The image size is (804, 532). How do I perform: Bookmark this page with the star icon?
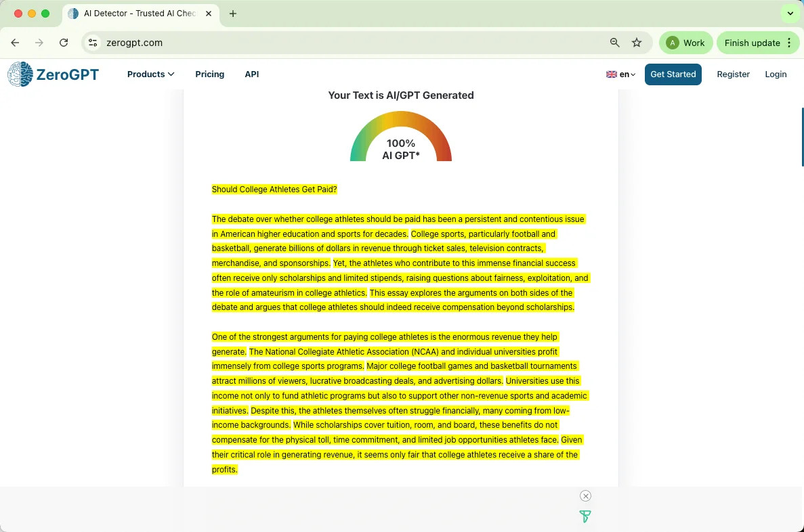[636, 43]
